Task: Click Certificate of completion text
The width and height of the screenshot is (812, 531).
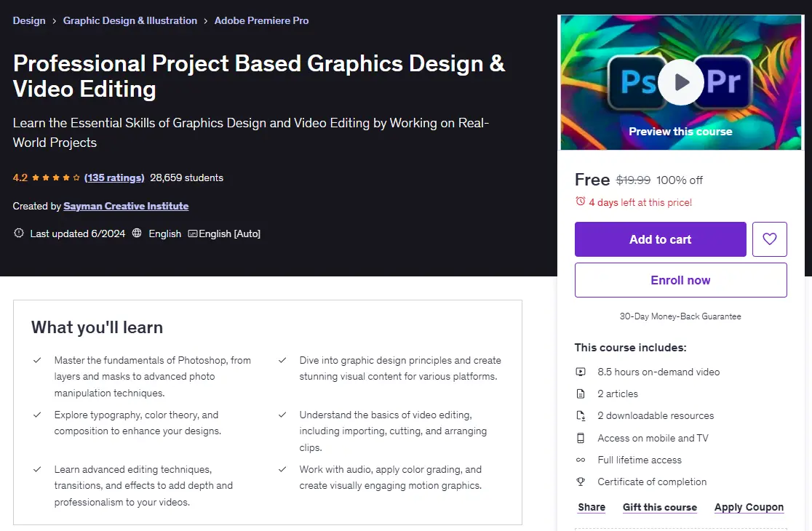Action: click(x=652, y=482)
